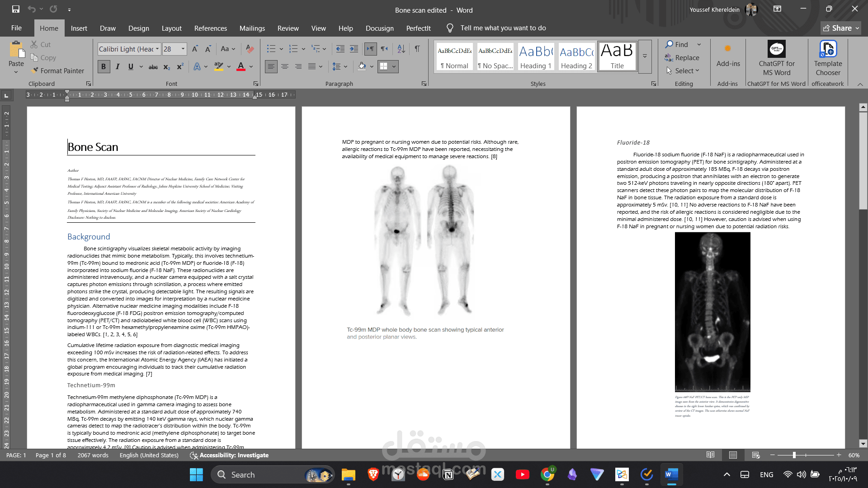Click Replace in Editing group

(x=682, y=57)
